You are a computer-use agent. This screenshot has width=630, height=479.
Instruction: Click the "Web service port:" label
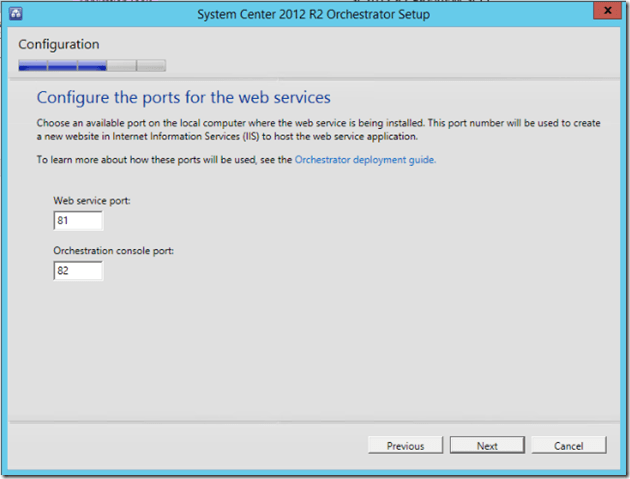[x=92, y=201]
